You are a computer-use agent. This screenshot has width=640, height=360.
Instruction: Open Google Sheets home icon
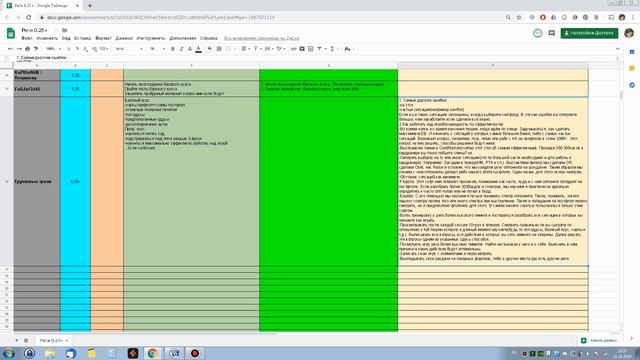pos(11,33)
